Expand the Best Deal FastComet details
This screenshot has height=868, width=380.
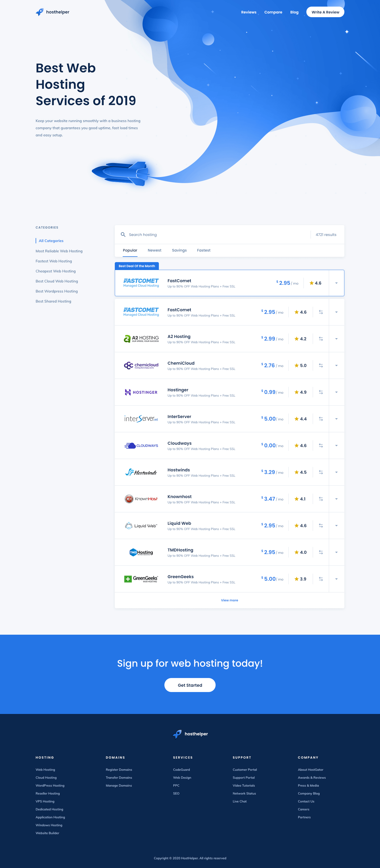point(336,283)
